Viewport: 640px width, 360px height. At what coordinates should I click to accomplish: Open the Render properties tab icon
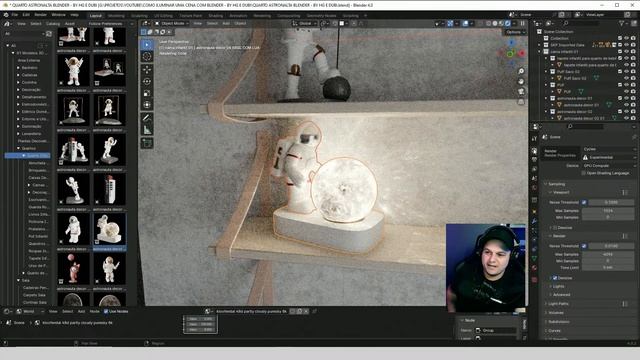(x=534, y=151)
